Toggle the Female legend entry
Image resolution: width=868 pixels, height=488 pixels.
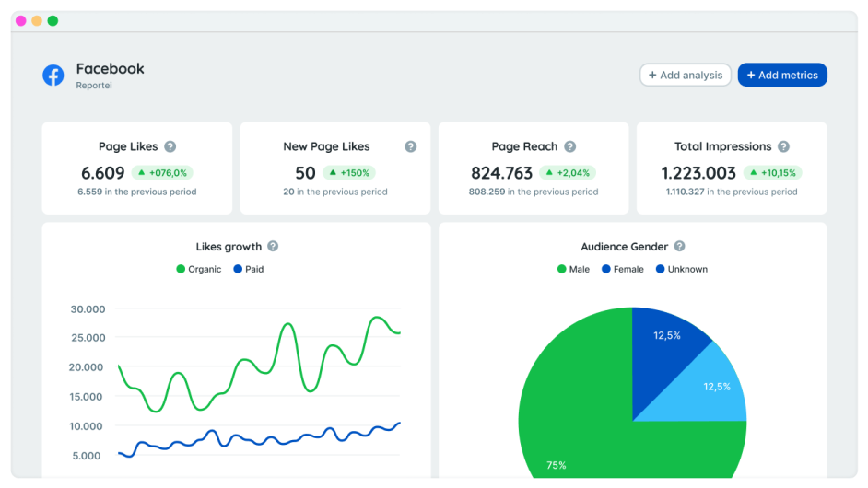click(623, 269)
